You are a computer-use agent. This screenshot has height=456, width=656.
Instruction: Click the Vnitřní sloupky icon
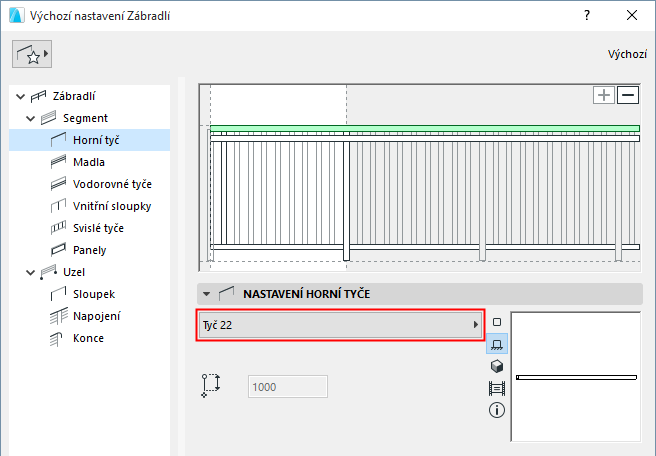pos(58,206)
